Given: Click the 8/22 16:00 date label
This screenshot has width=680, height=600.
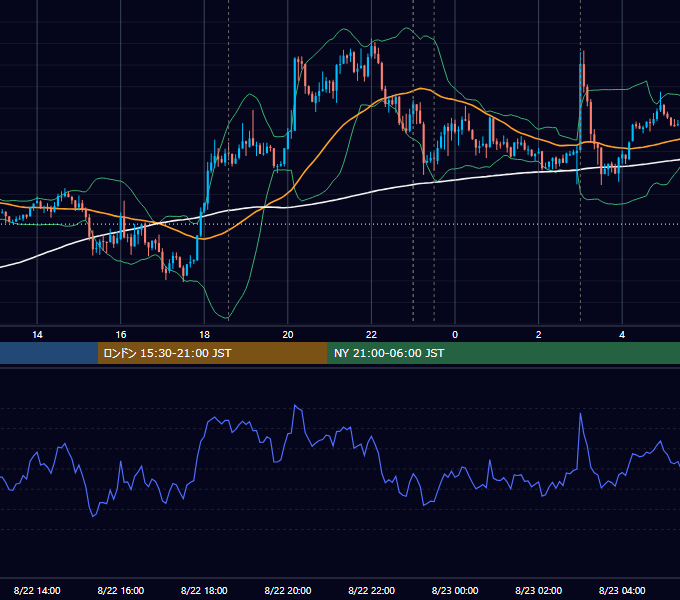Looking at the screenshot, I should coord(121,590).
